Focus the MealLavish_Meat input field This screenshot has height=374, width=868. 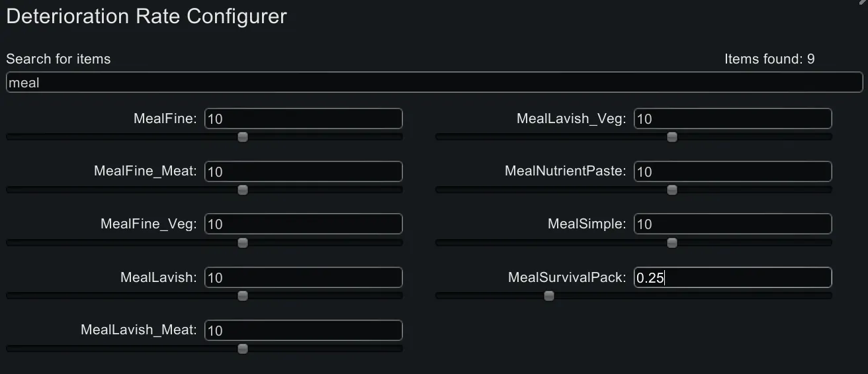click(304, 330)
